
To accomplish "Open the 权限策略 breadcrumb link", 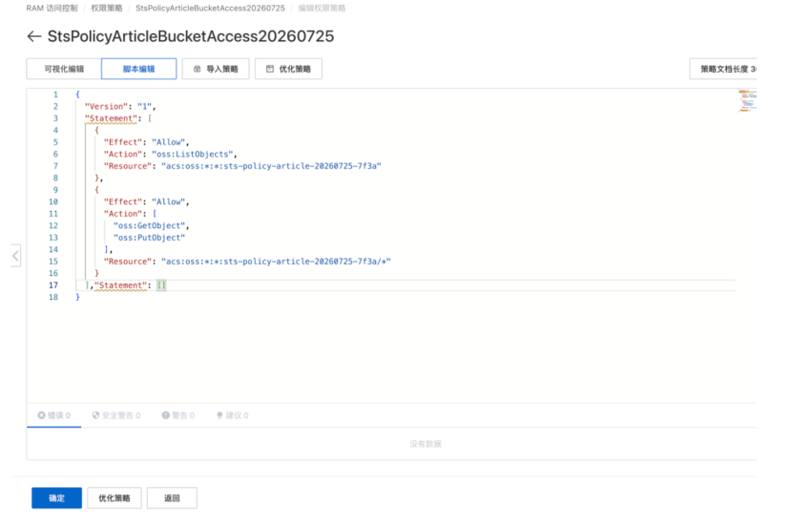I will 107,9.
